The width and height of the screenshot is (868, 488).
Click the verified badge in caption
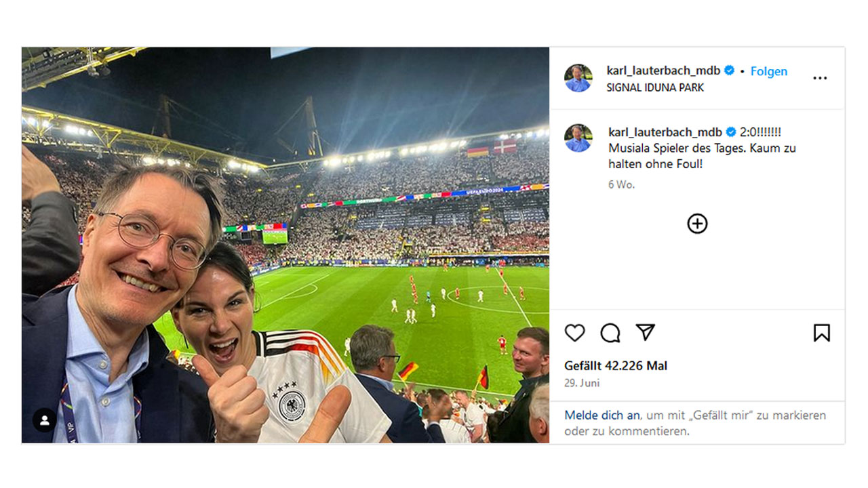731,132
